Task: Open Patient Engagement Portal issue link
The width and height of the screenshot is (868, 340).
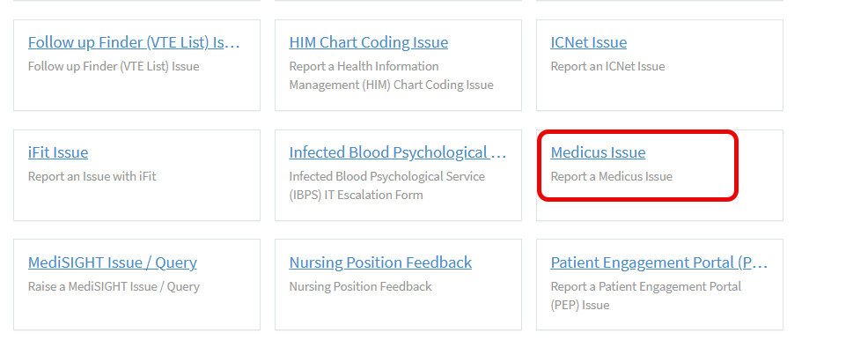Action: pyautogui.click(x=658, y=262)
